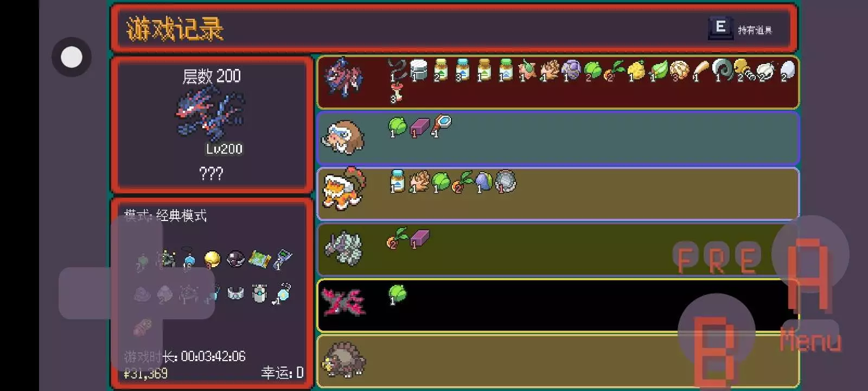Click the golden nugget ball modifier icon
This screenshot has width=868, height=391.
click(212, 259)
